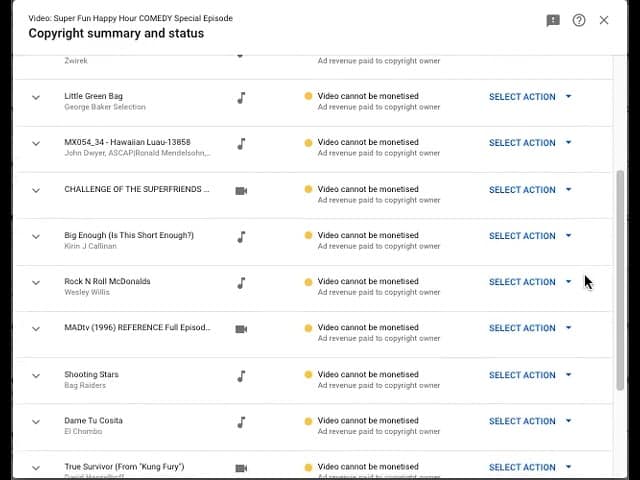Click music note icon for Rock N Roll McDonalds
Screen dimensions: 640x480
[241, 283]
